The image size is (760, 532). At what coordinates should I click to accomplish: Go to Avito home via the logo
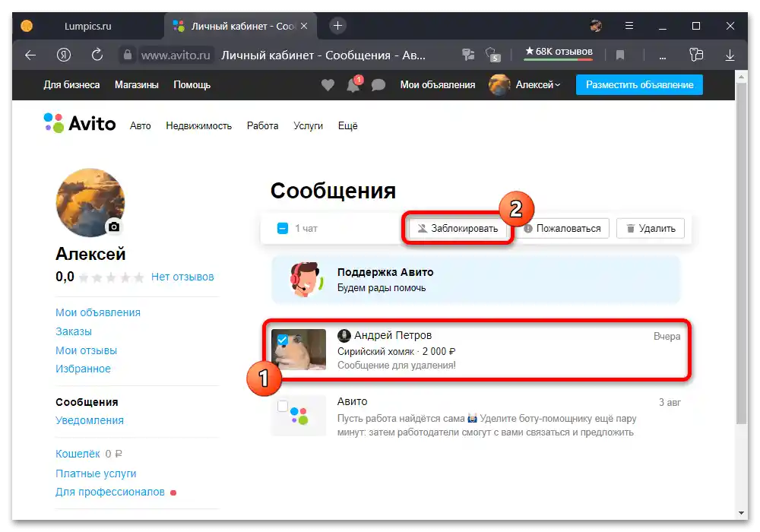(x=80, y=124)
